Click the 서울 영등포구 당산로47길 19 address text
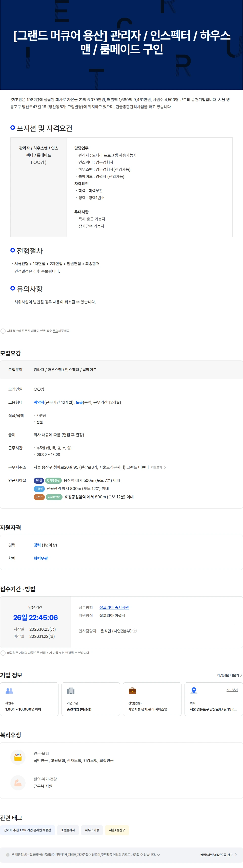The height and width of the screenshot is (868, 243). coord(213,709)
